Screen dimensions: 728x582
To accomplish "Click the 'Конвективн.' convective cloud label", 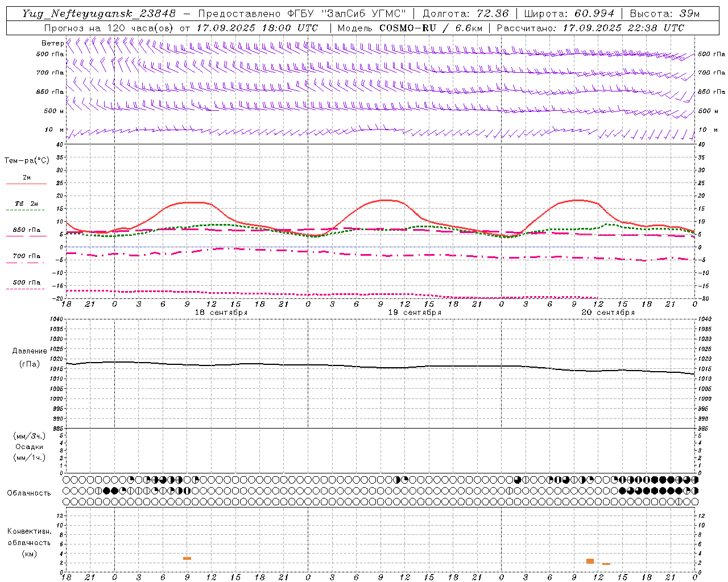I will (x=29, y=531).
